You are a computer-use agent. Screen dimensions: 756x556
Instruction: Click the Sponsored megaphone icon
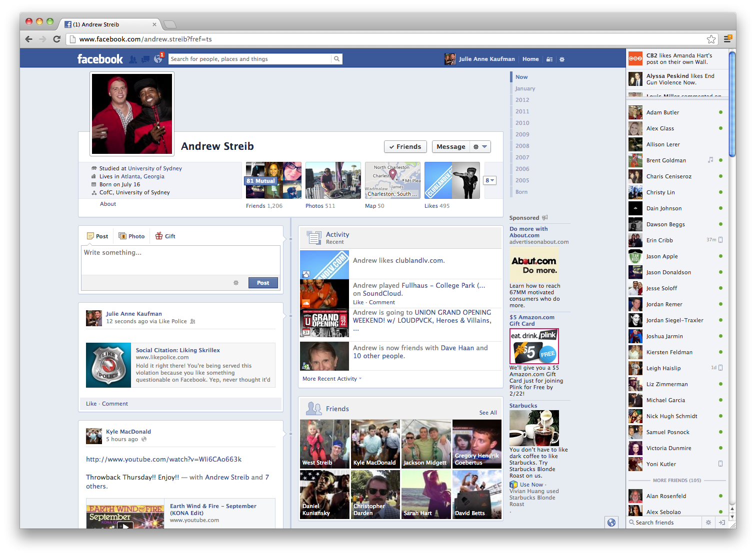tap(545, 218)
